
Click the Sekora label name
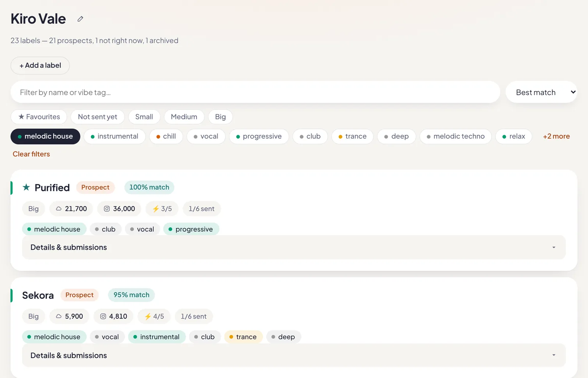click(38, 295)
